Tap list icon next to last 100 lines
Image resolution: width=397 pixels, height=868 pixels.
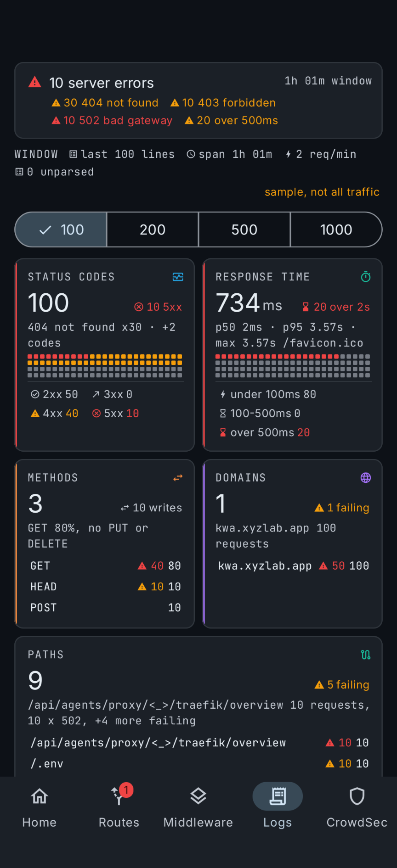pyautogui.click(x=73, y=154)
